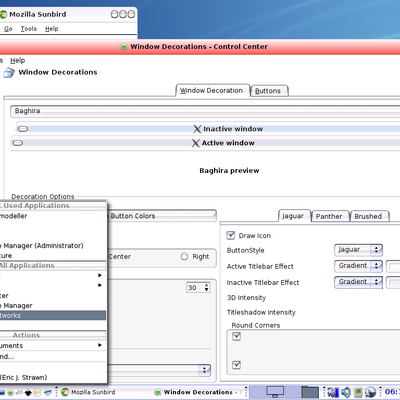Launch the green gear quick-launch icon in the panel

point(11,392)
